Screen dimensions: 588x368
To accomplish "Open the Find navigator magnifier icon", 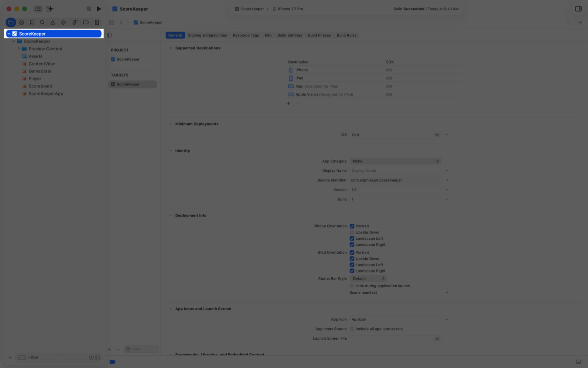I will tap(42, 22).
